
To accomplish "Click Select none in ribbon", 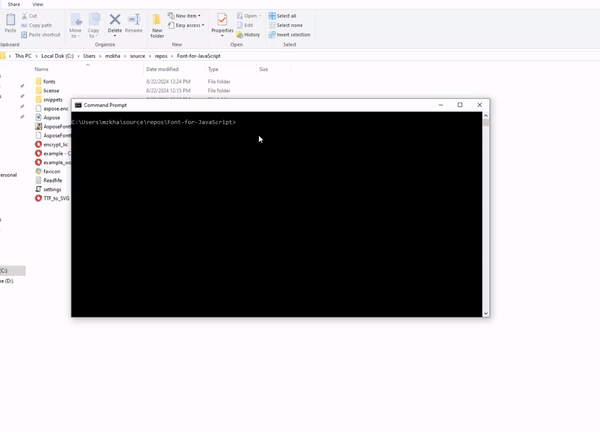I will point(287,25).
